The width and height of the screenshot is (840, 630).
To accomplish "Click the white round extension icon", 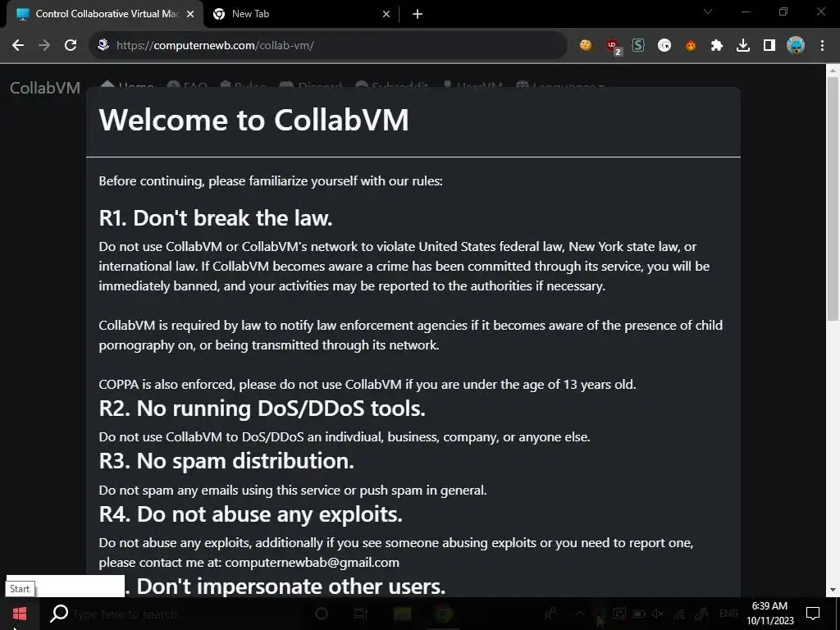I will click(x=664, y=46).
